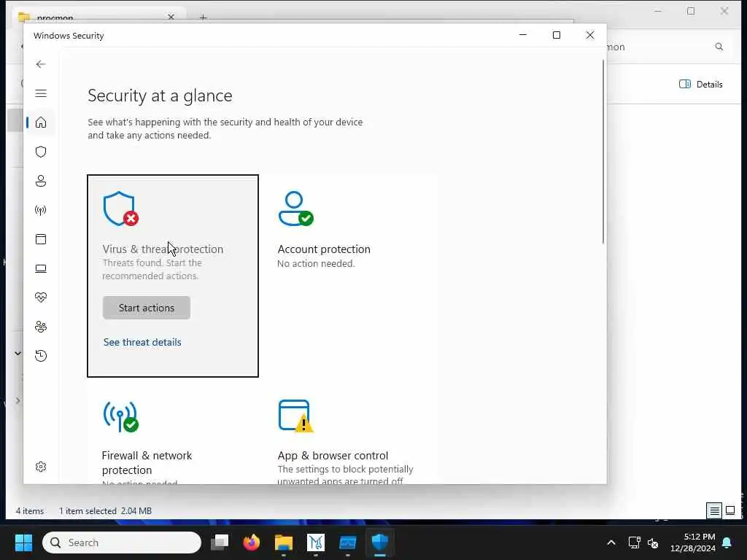This screenshot has height=560, width=747.
Task: Open the See threat details link
Action: (x=142, y=342)
